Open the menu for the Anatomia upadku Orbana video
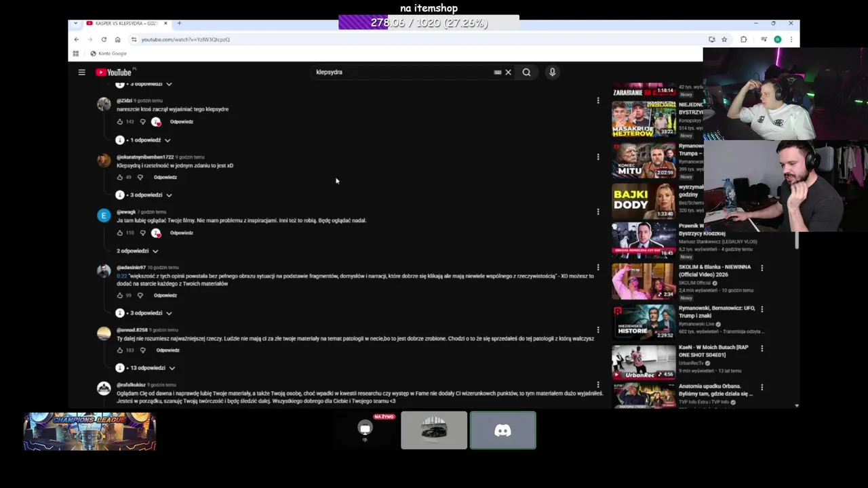 [x=762, y=387]
